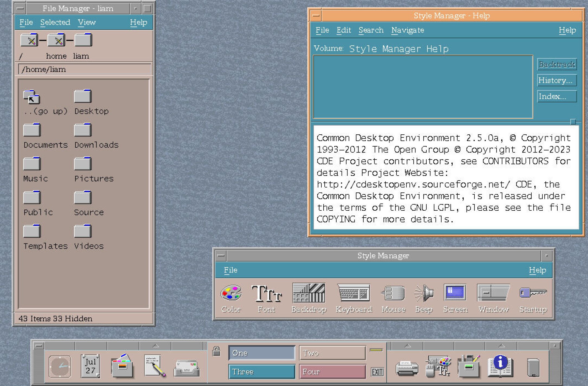Open the Style Manager window menu button
Viewport: 588px width, 386px height.
[x=221, y=255]
